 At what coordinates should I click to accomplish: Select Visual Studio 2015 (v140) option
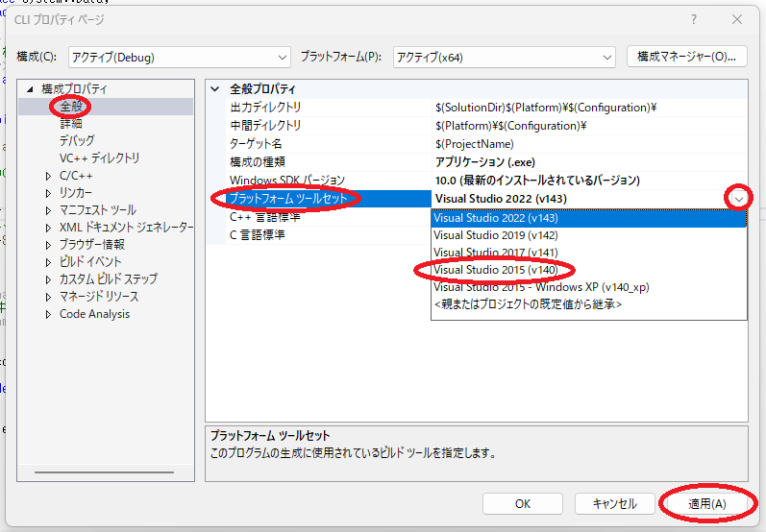pos(496,270)
